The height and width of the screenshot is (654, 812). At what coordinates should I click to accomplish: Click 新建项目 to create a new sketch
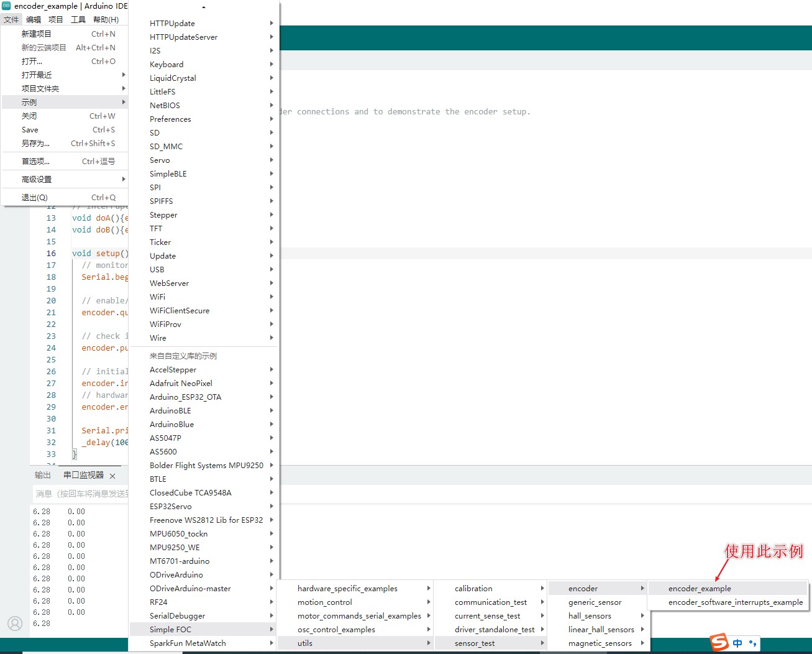[x=35, y=34]
